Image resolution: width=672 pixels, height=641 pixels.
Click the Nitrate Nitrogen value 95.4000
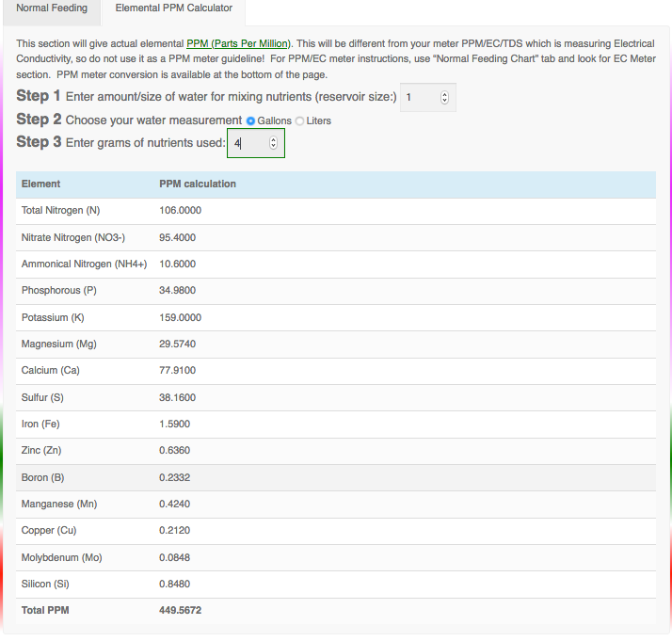point(178,237)
